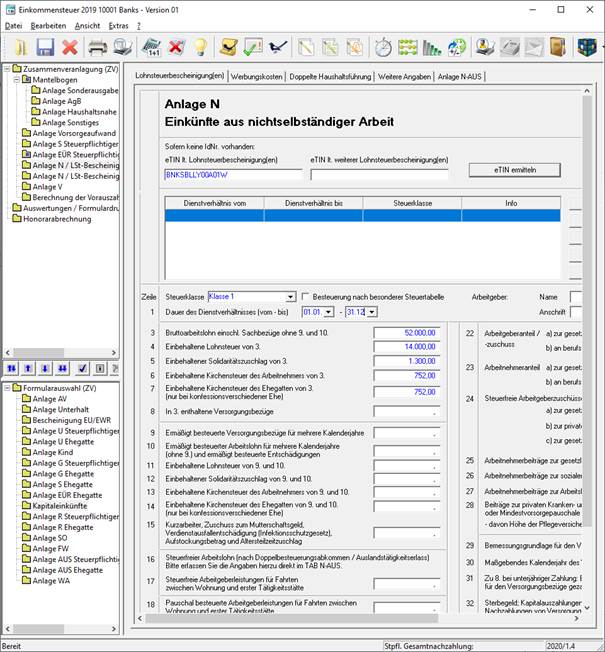This screenshot has height=652, width=605.
Task: Switch to the Anlage N-AUS tab
Action: pos(459,77)
